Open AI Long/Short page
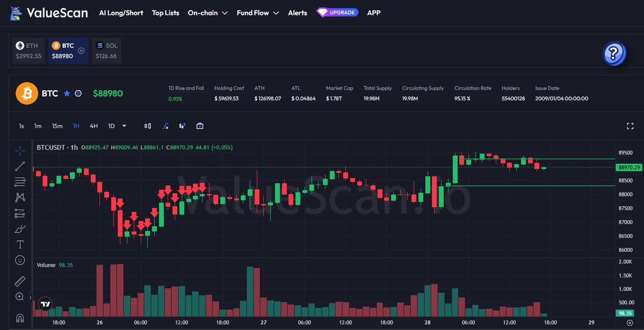Viewport: 644px width, 330px height. (121, 13)
